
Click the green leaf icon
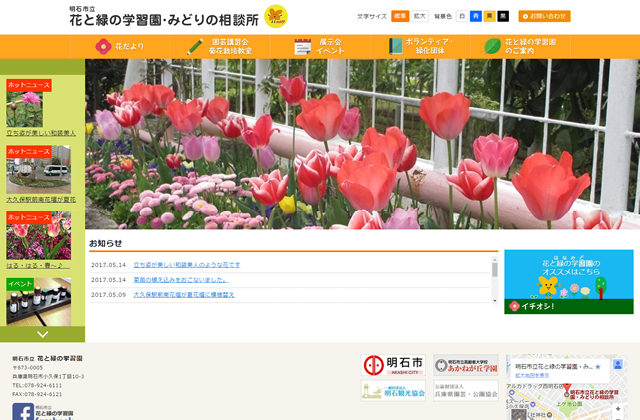492,47
